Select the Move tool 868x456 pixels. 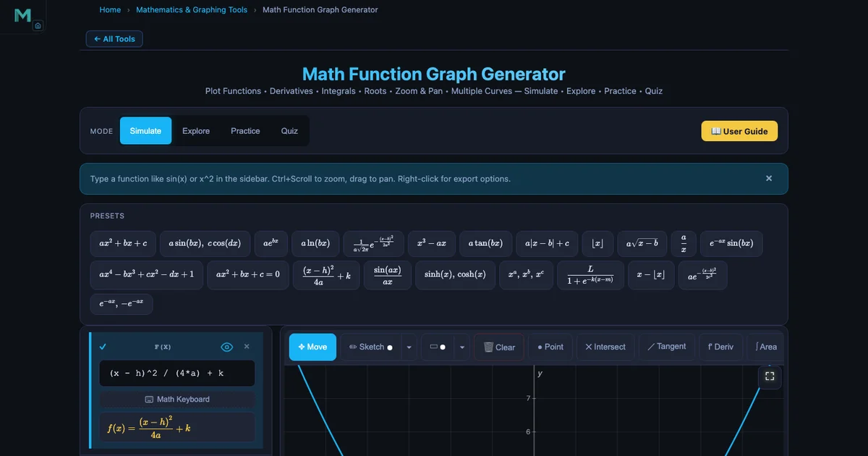tap(312, 347)
